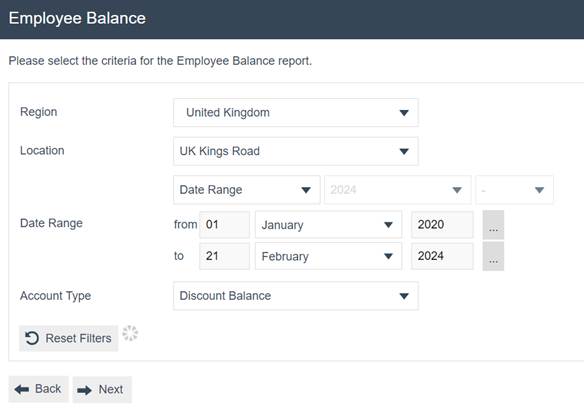
Task: Open the February to-month dropdown
Action: point(328,256)
